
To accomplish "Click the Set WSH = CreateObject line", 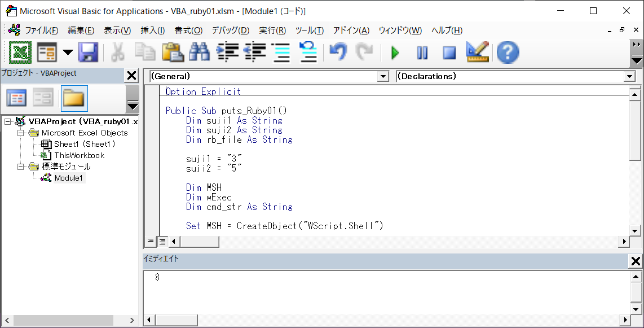I will (284, 226).
